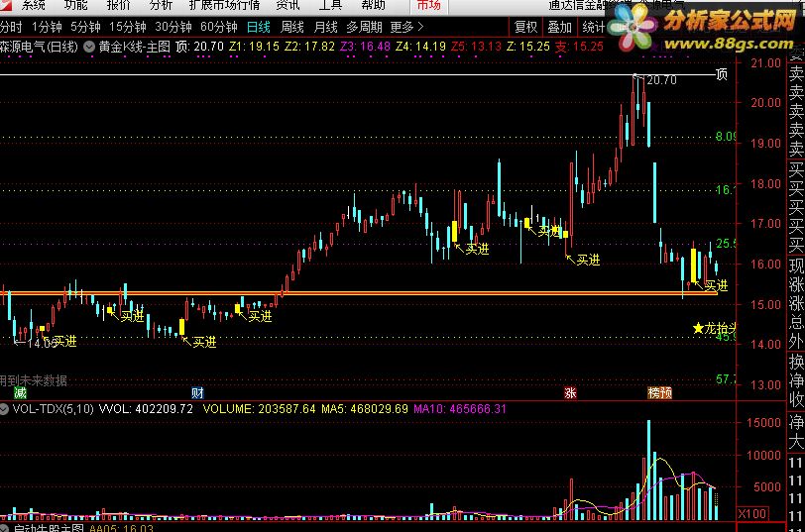Click the 15000 volume axis label
The image size is (805, 532).
764,423
